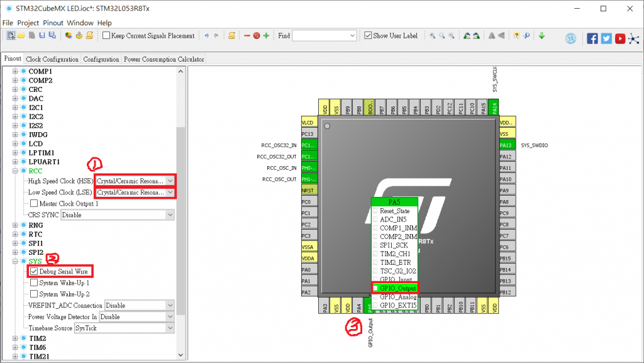This screenshot has height=363, width=644.
Task: Select TIM2_CH1 in the PA5 popup
Action: [x=395, y=254]
